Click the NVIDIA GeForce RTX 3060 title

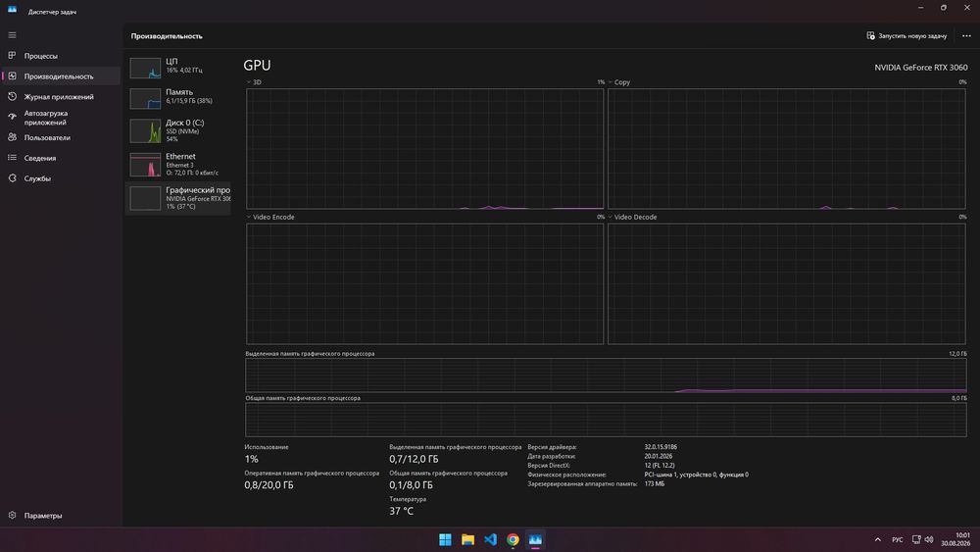pyautogui.click(x=920, y=68)
